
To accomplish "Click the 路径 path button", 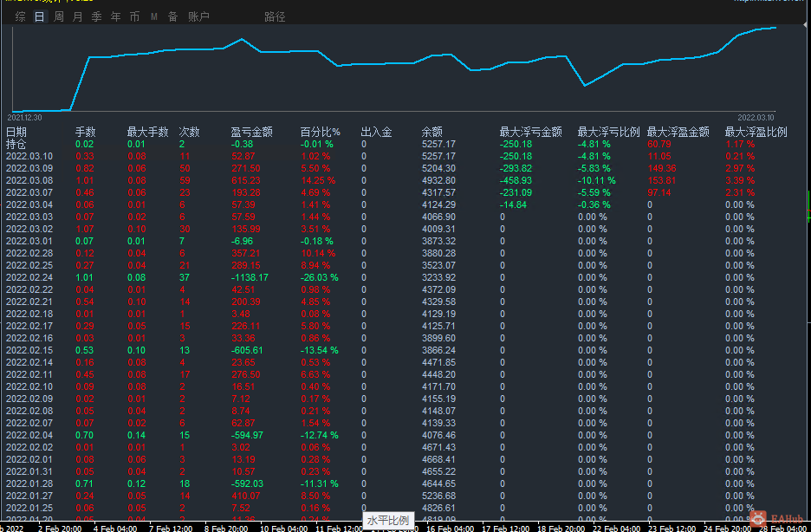I will pyautogui.click(x=275, y=17).
